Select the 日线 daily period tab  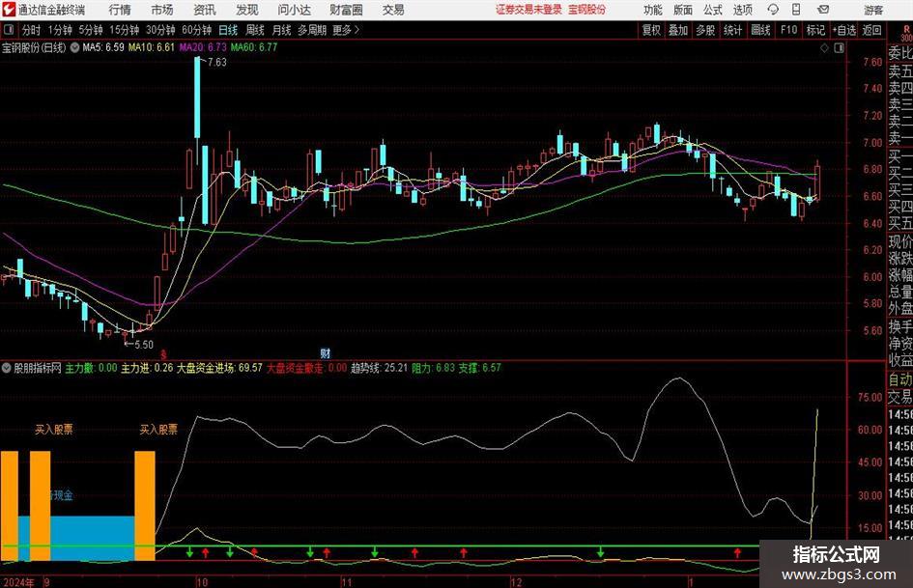[228, 30]
